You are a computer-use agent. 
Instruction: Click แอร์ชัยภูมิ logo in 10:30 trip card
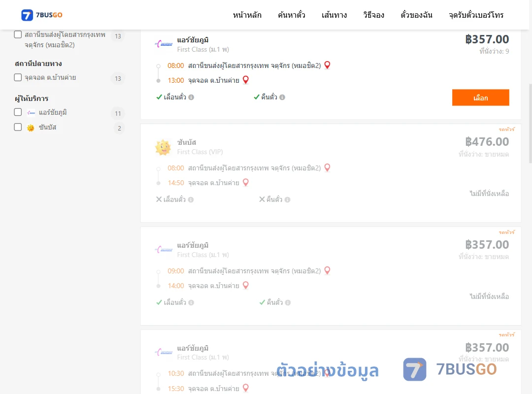164,352
